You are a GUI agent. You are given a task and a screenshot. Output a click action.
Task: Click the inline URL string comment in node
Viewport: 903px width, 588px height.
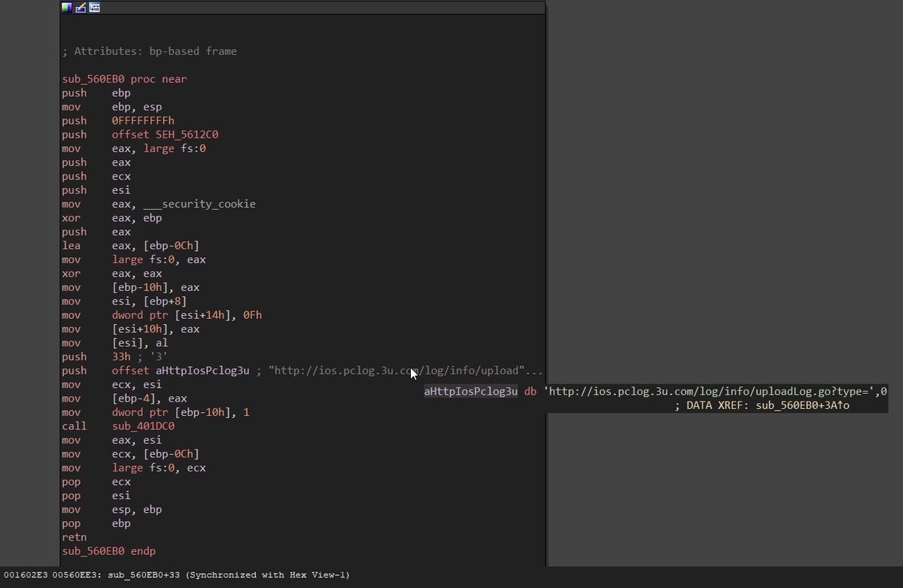pos(406,371)
